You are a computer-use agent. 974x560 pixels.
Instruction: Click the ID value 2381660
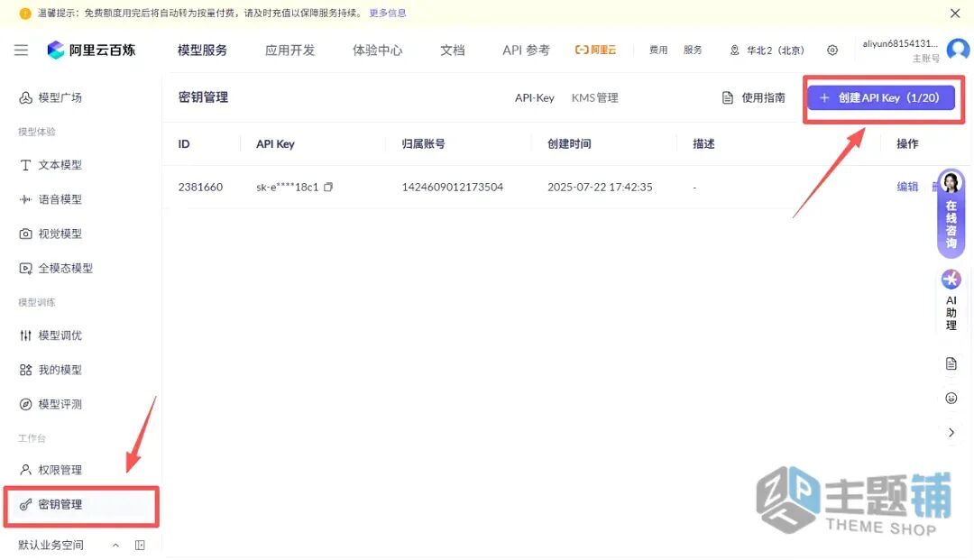200,187
